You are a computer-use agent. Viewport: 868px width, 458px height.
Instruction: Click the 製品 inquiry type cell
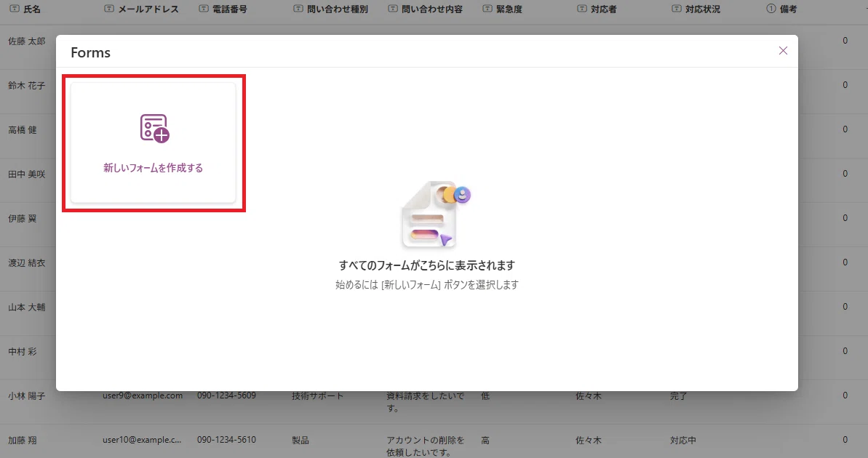(x=300, y=441)
